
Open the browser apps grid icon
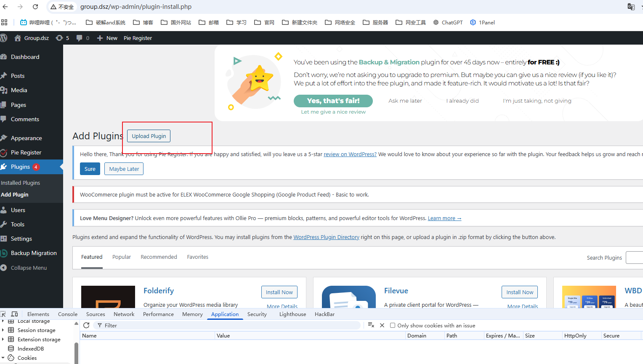(x=4, y=22)
